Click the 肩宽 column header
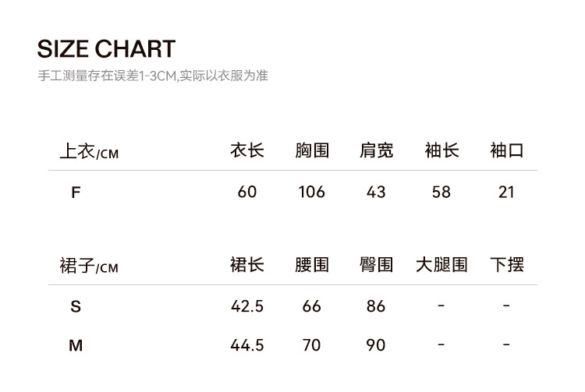The height and width of the screenshot is (392, 585). tap(376, 150)
